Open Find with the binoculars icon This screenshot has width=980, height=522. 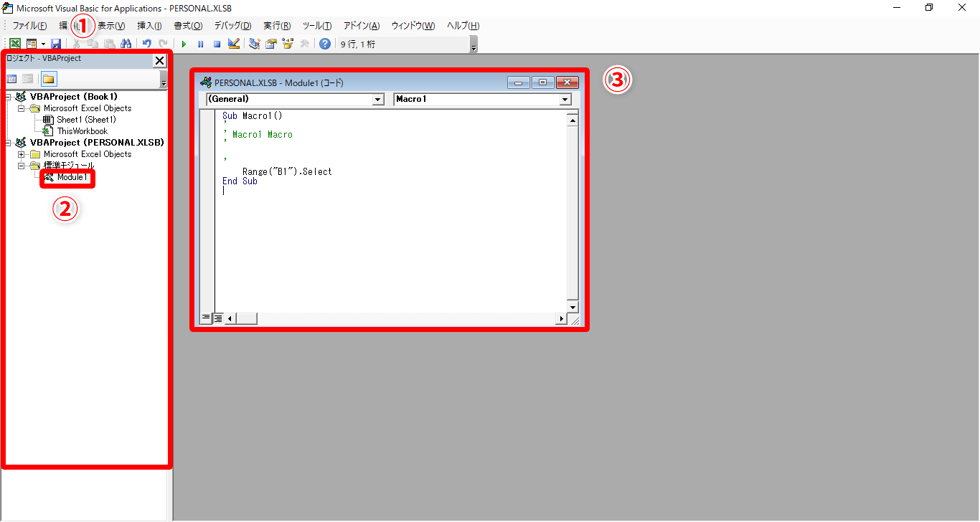[126, 44]
